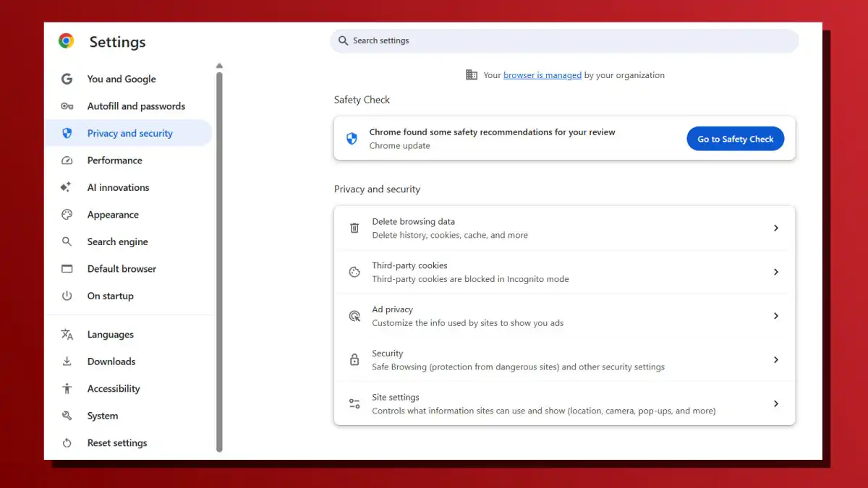The width and height of the screenshot is (868, 488).
Task: Expand the Delete browsing data row chevron
Action: click(x=776, y=228)
